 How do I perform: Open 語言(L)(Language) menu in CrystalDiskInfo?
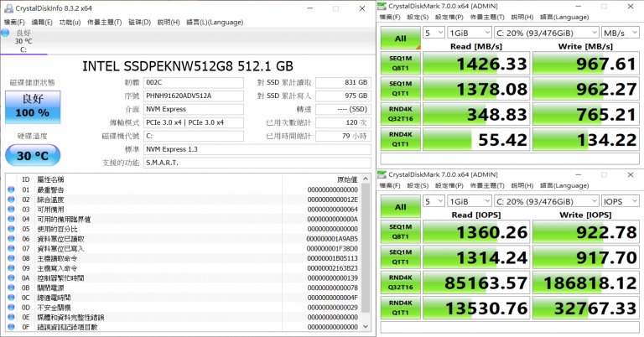(x=215, y=22)
